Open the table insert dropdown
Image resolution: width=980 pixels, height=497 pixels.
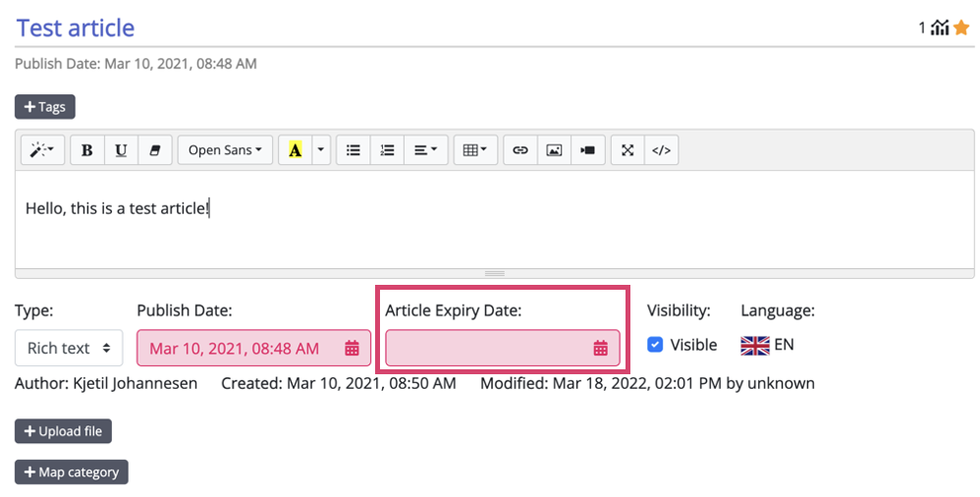(475, 150)
